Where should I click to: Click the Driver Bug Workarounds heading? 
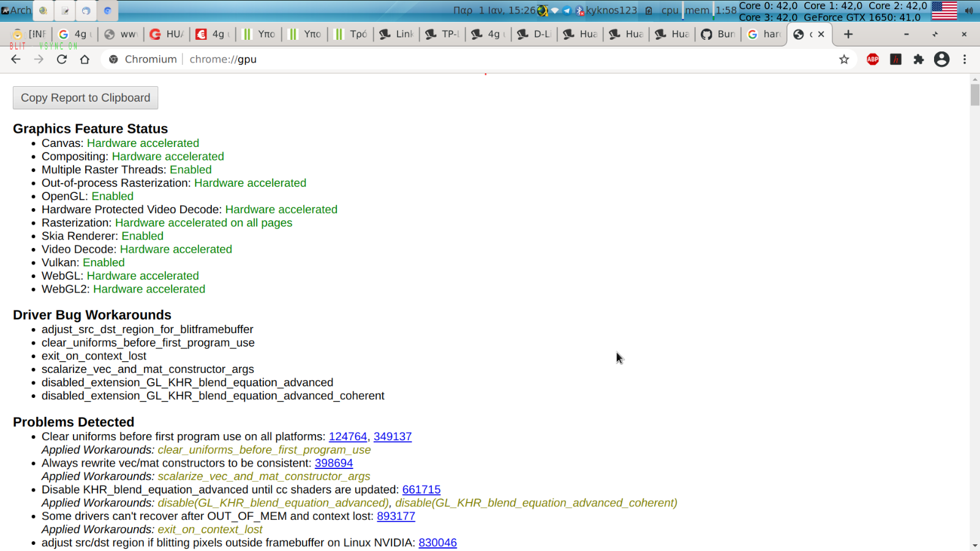(92, 315)
